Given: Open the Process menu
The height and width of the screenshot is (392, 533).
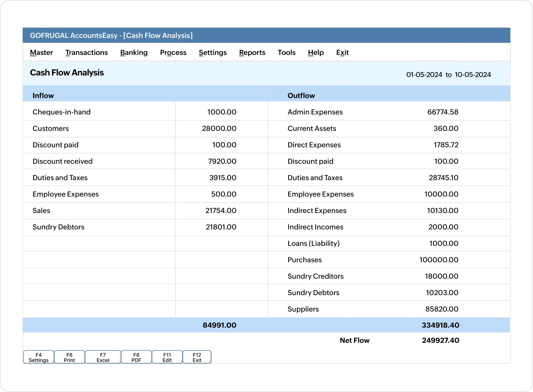Looking at the screenshot, I should 173,52.
